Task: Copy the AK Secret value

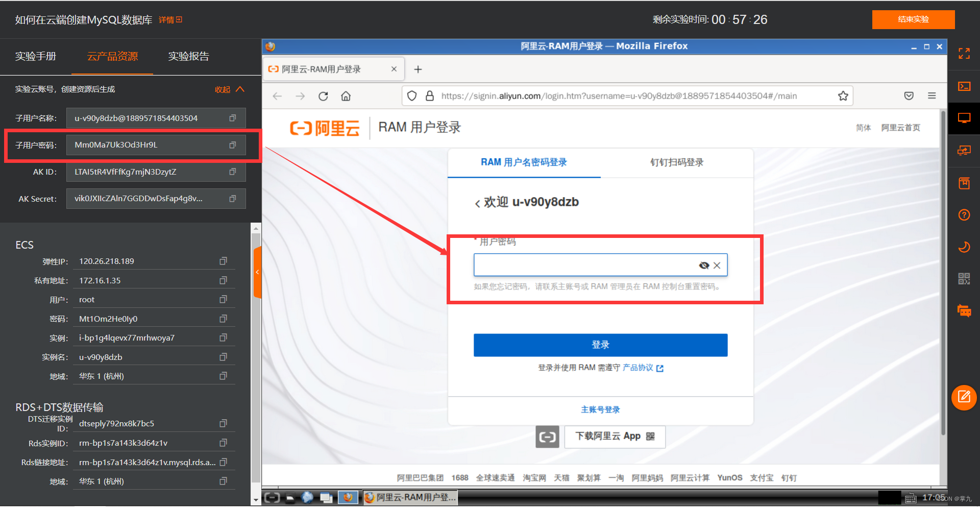Action: [233, 199]
